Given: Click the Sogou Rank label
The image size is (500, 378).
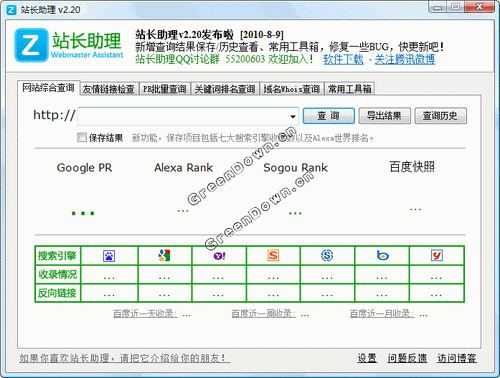Looking at the screenshot, I should click(295, 168).
